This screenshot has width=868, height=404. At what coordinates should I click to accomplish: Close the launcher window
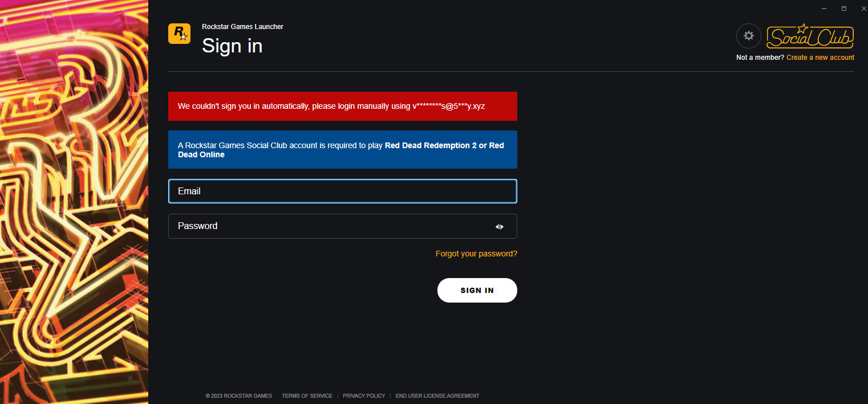(x=863, y=9)
